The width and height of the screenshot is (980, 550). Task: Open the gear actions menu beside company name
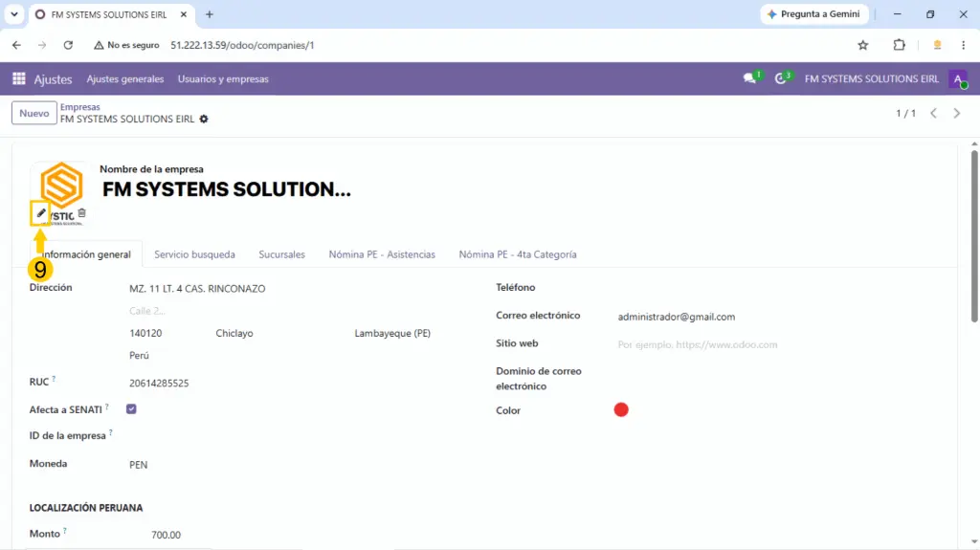(x=204, y=119)
